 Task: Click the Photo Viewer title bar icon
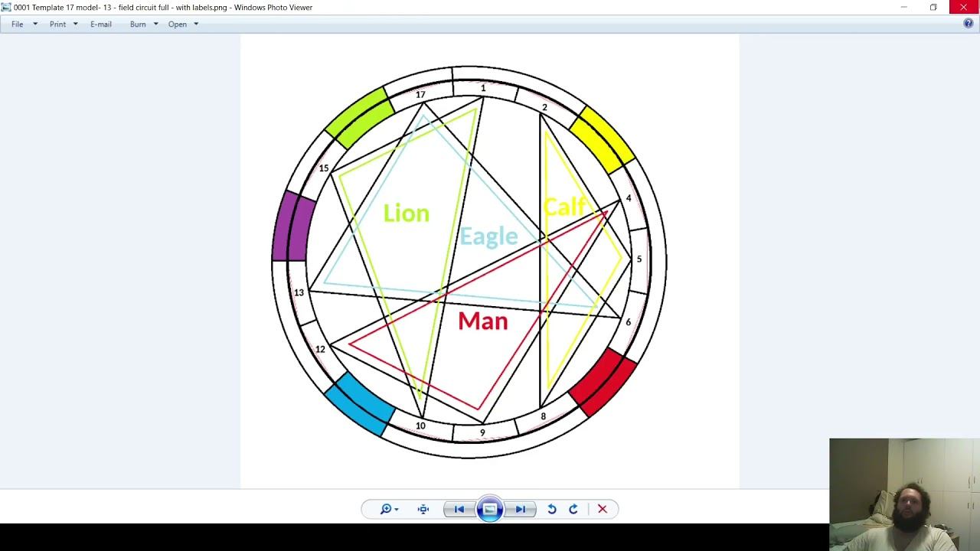point(6,7)
